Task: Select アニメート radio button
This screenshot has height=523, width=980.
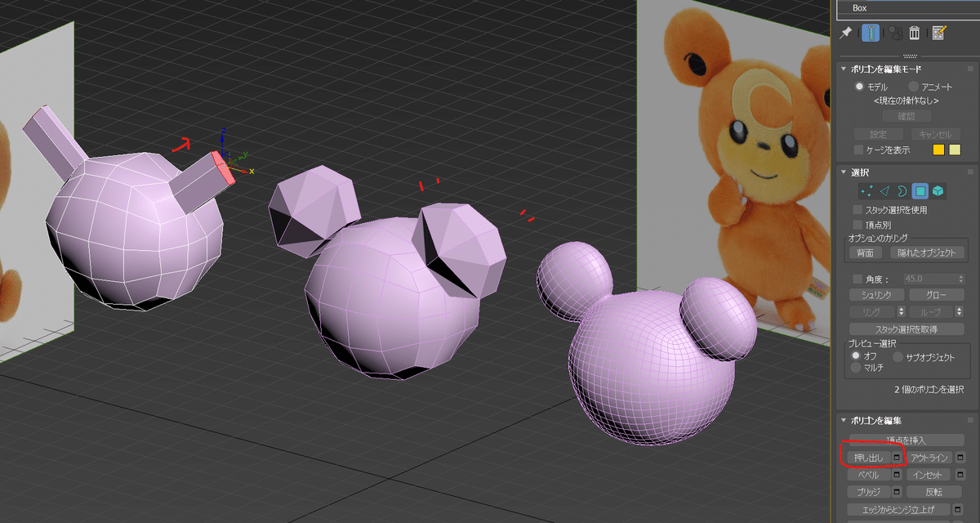Action: coord(913,87)
